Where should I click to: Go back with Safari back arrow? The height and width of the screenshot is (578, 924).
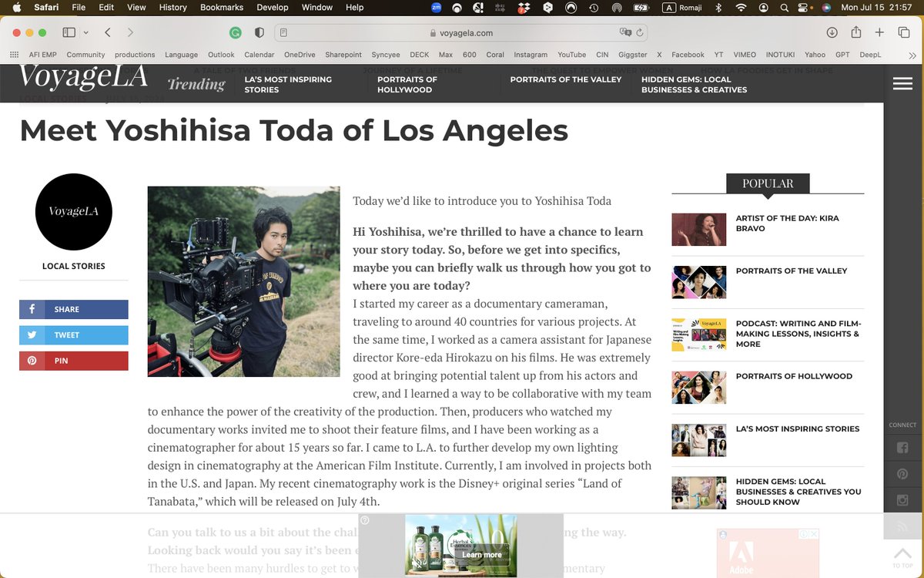tap(108, 32)
